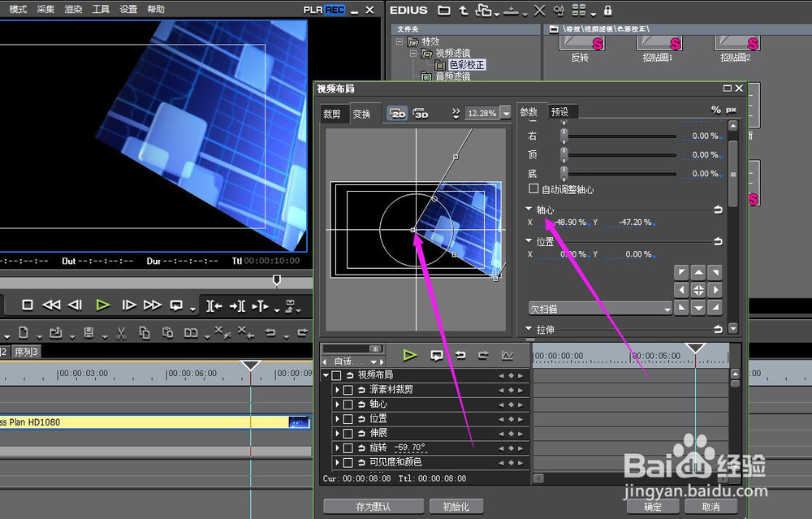Click the 顶 crop slider handle

click(564, 154)
